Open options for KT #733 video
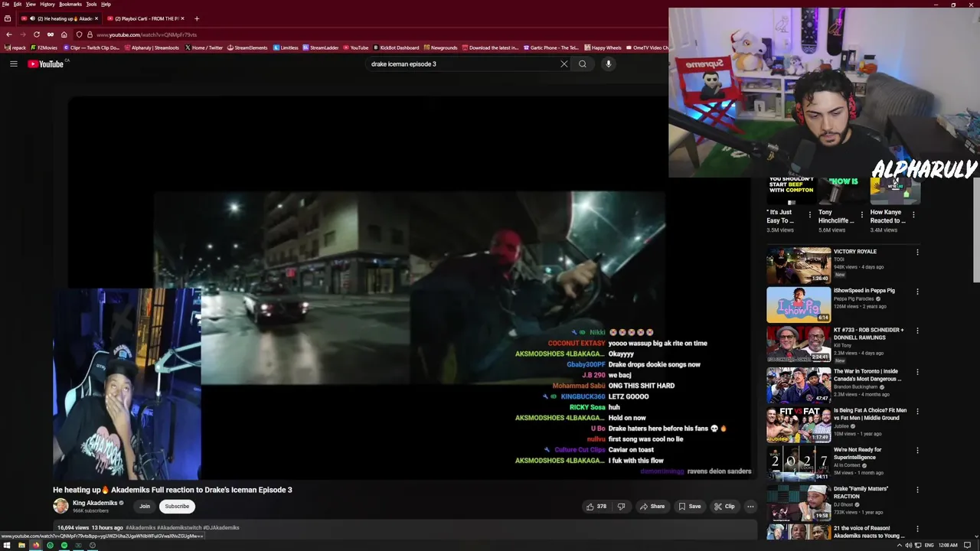 coord(917,331)
